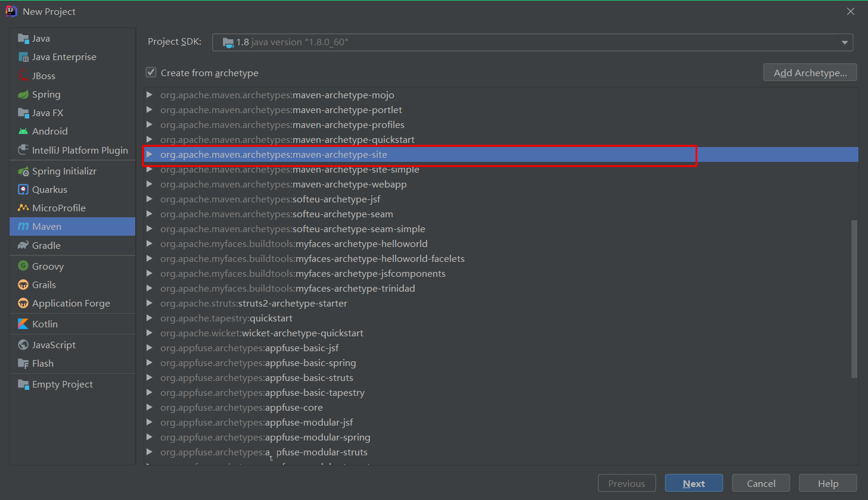Expand the maven-archetype-quickstart node
Screen dimensions: 868x500
click(150, 139)
